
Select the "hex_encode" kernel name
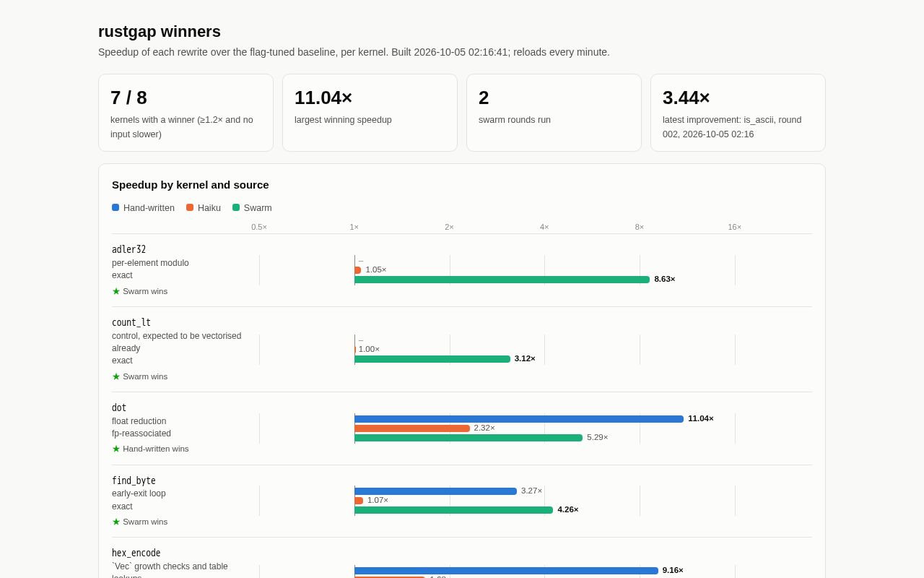coord(136,553)
